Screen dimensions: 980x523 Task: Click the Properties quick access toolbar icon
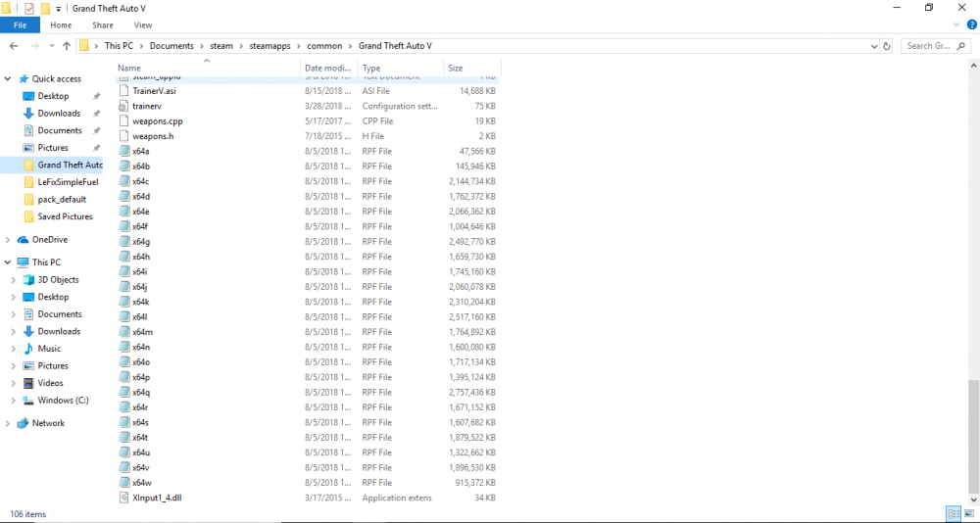(28, 8)
